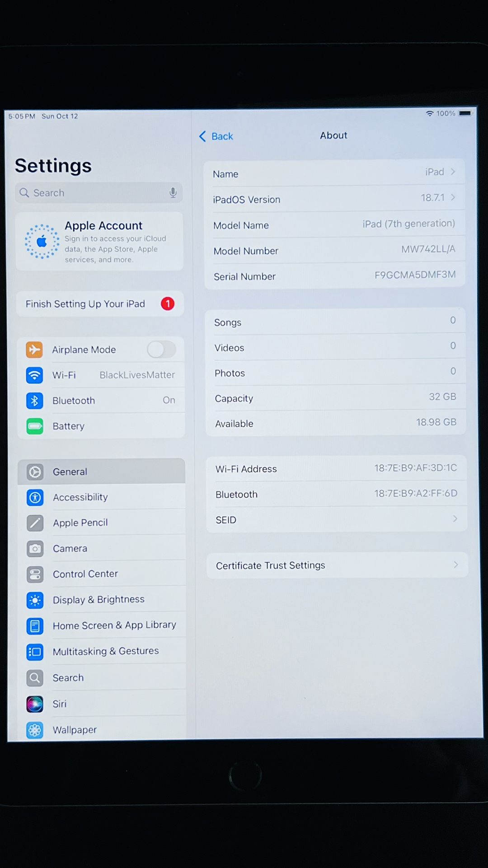
Task: Go Back from the About page
Action: pyautogui.click(x=216, y=136)
